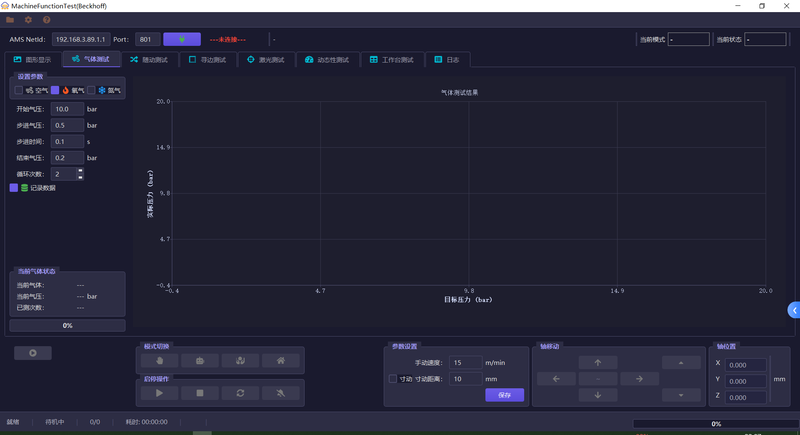Click the folder icon in top toolbar
800x435 pixels.
pyautogui.click(x=10, y=20)
